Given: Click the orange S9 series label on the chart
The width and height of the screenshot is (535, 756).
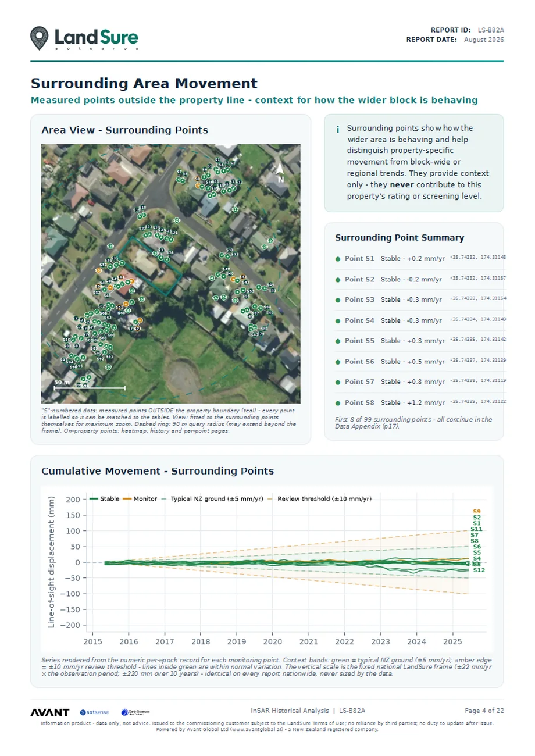Looking at the screenshot, I should [x=477, y=512].
